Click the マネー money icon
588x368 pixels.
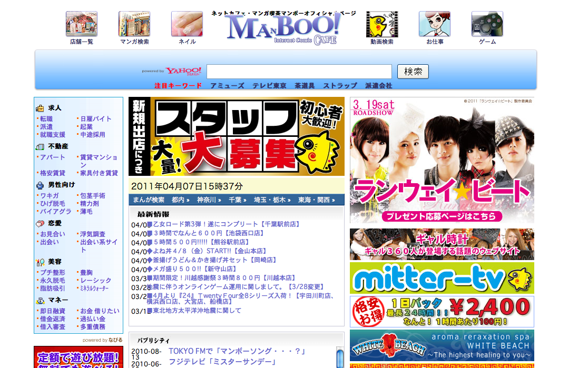tap(40, 301)
